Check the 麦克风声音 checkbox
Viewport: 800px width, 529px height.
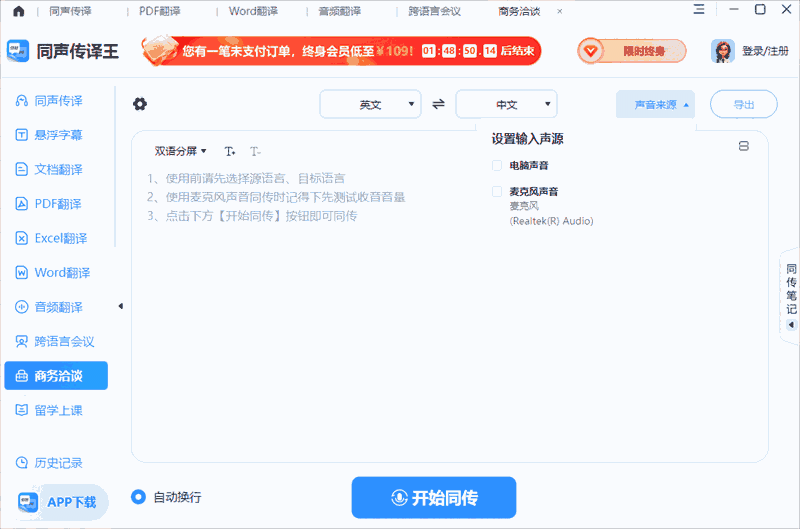497,191
